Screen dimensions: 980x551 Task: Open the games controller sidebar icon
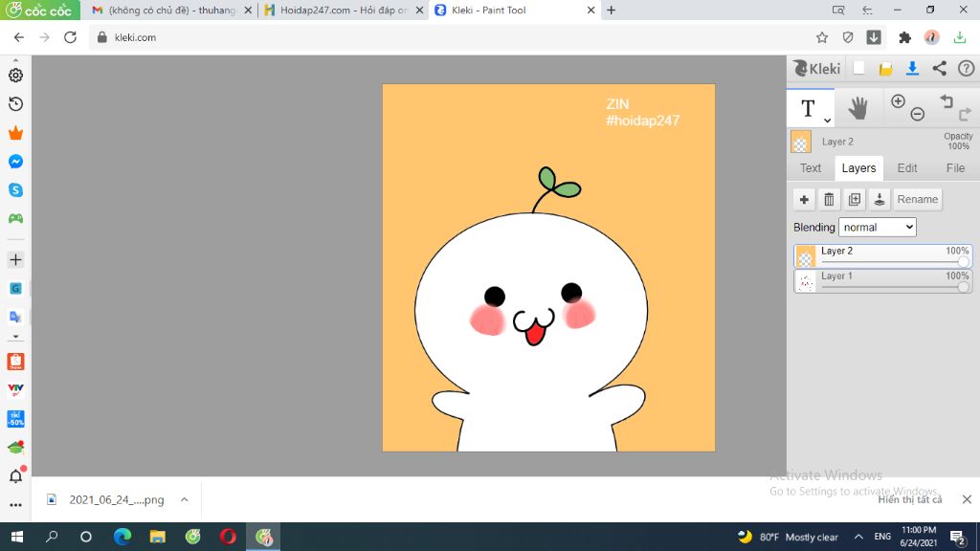[x=15, y=219]
